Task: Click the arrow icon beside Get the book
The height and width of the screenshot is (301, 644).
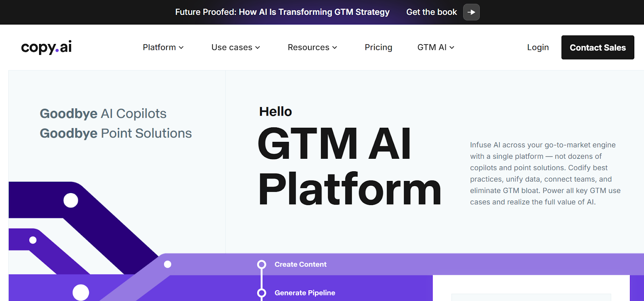Action: point(471,12)
